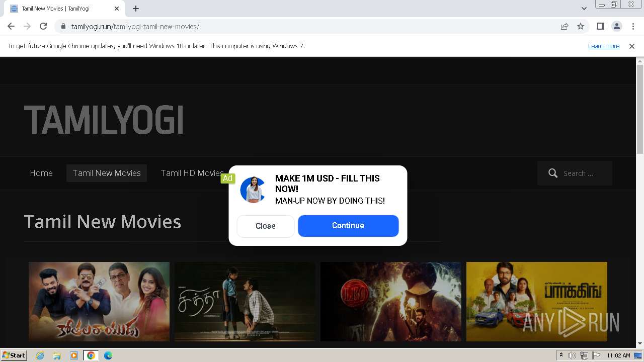The image size is (644, 362).
Task: Share this page using the share icon
Action: (x=565, y=26)
